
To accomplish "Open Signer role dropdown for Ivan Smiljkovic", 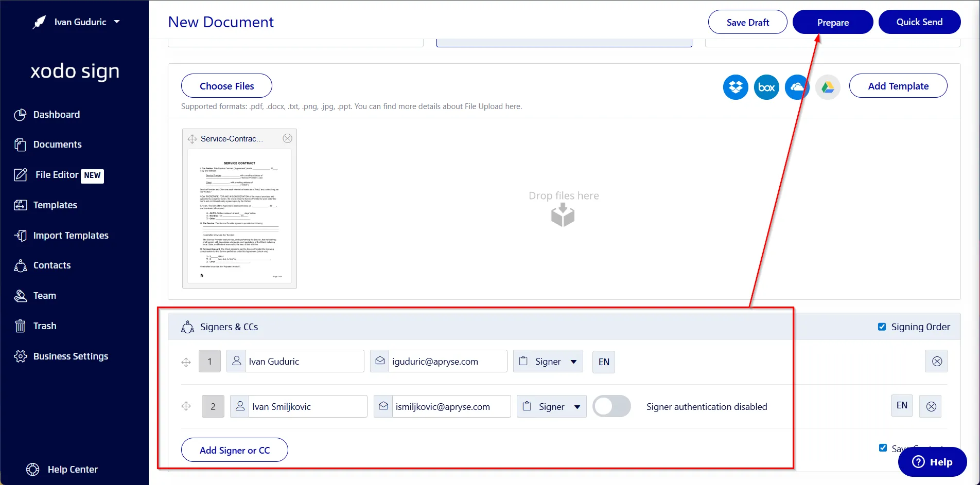I will pos(552,406).
